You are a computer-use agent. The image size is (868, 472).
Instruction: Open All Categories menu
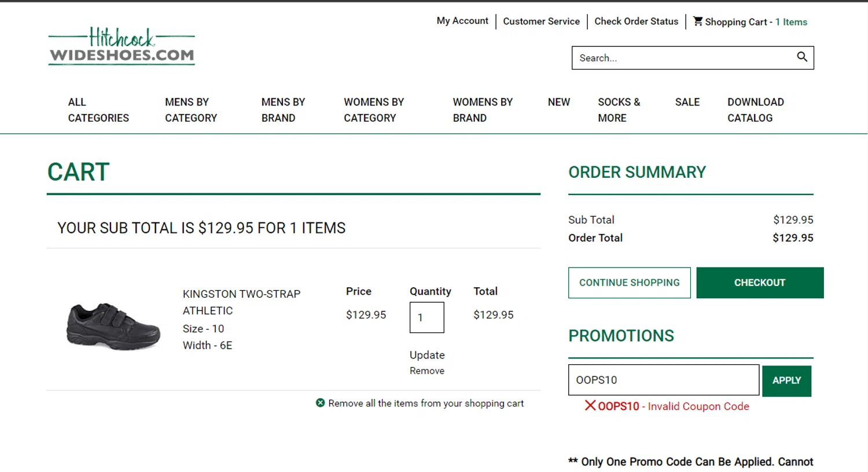click(98, 110)
